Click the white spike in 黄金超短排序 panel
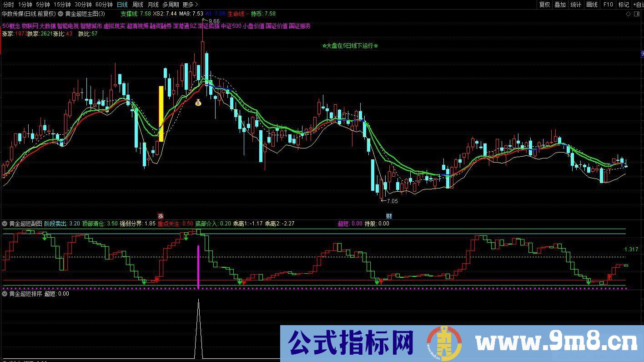Viewport: 644px width, 362px height. pos(198,328)
